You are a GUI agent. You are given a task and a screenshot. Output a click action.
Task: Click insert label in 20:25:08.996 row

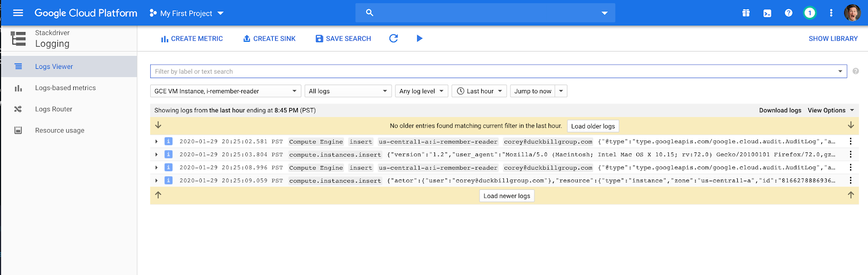pyautogui.click(x=361, y=168)
